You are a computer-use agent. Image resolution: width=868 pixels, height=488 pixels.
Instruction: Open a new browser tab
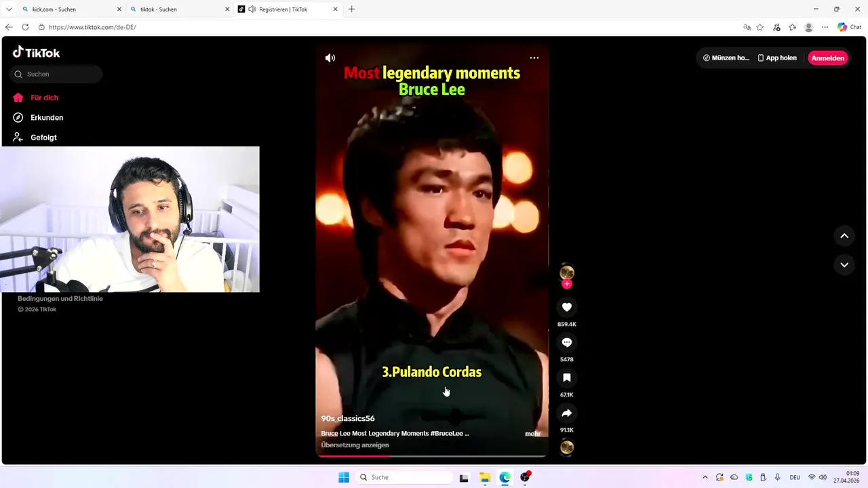[x=351, y=9]
